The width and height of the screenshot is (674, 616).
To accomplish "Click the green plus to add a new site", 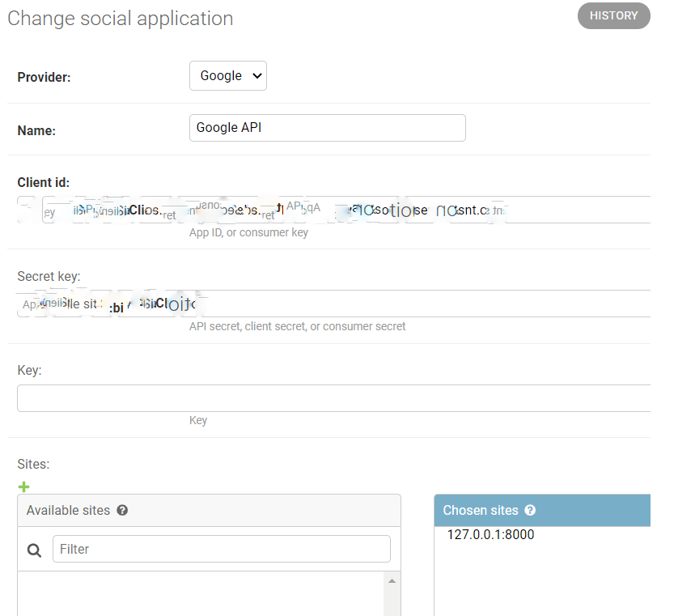I will pos(23,486).
